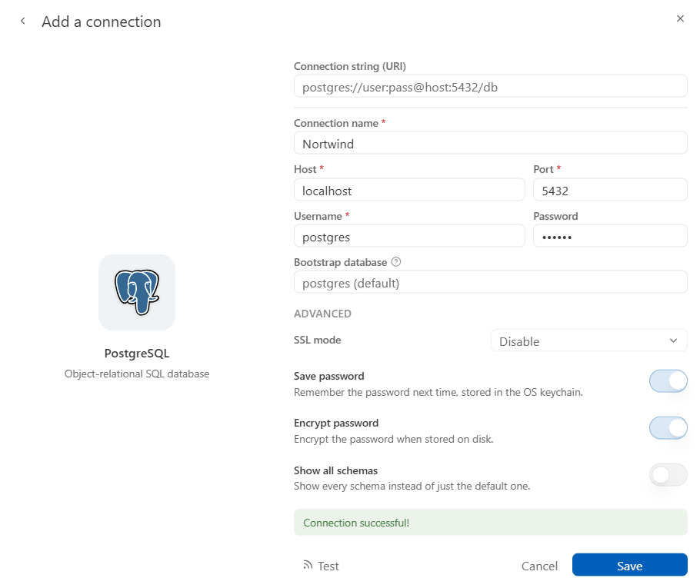Click the ADVANCED section heading

322,314
